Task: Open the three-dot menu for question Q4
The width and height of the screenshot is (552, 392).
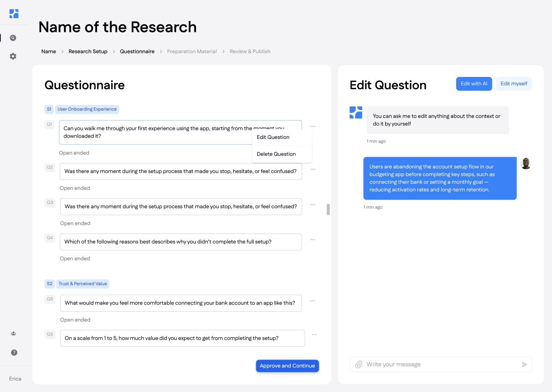Action: pos(313,240)
